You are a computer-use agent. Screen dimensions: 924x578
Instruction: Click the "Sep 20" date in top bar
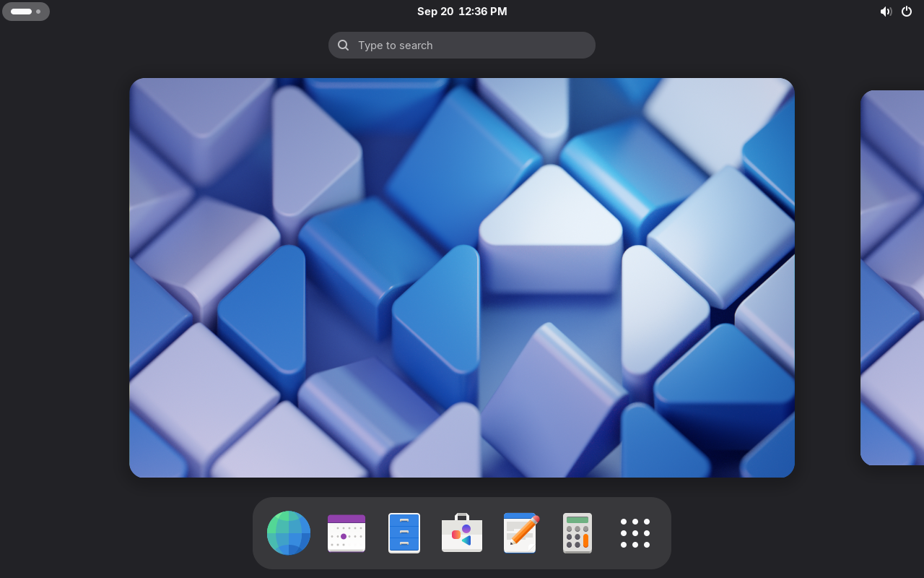(435, 12)
